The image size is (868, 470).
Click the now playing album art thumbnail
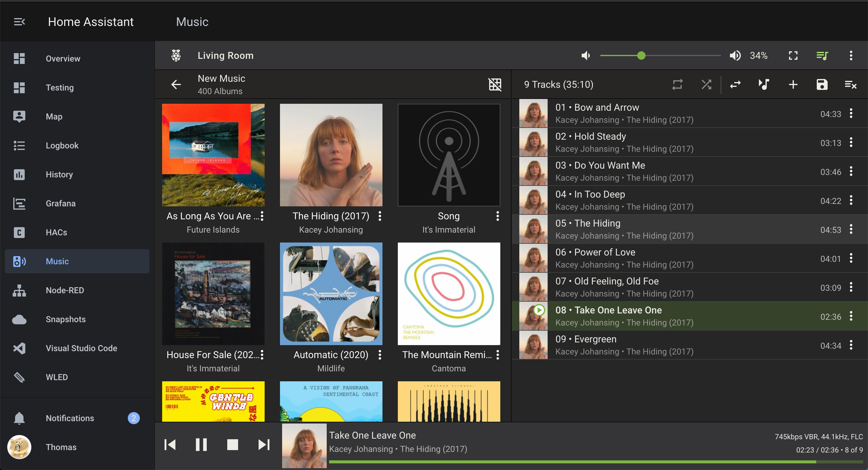pyautogui.click(x=304, y=446)
